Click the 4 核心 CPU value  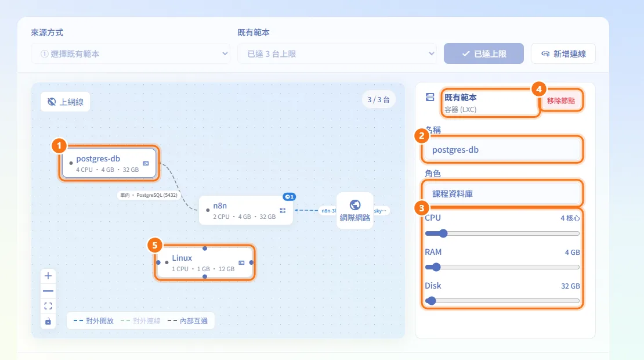coord(570,218)
